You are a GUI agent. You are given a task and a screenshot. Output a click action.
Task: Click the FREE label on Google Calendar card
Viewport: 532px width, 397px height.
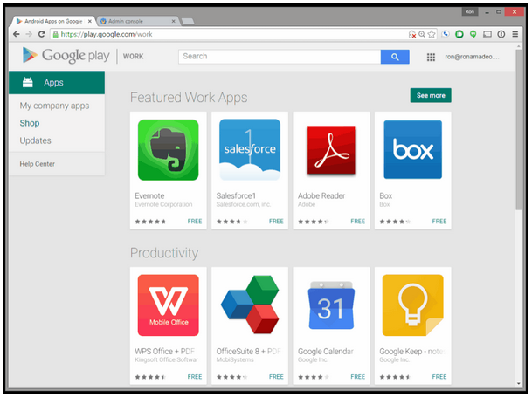tap(357, 377)
